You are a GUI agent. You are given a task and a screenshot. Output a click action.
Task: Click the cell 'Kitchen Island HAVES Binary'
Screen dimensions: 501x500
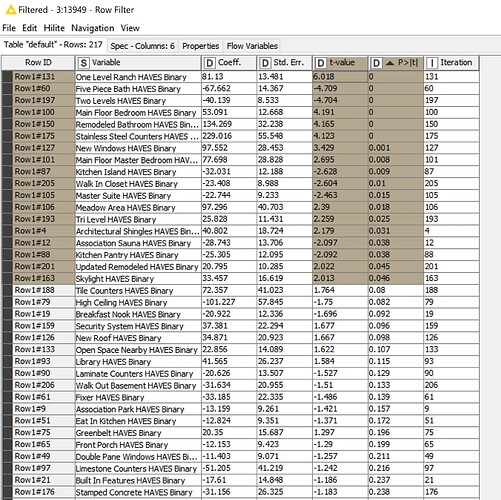pos(138,172)
